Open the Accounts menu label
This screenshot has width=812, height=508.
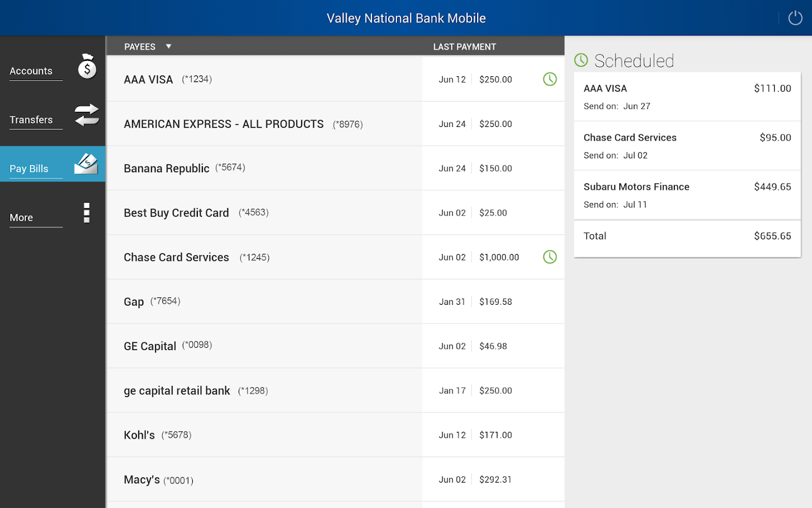click(x=31, y=71)
